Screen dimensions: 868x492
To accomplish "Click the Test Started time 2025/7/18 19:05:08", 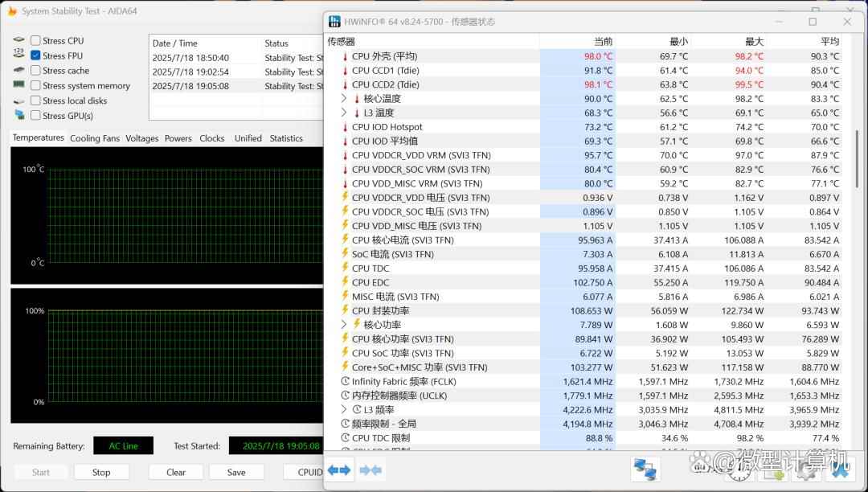I will [x=276, y=445].
